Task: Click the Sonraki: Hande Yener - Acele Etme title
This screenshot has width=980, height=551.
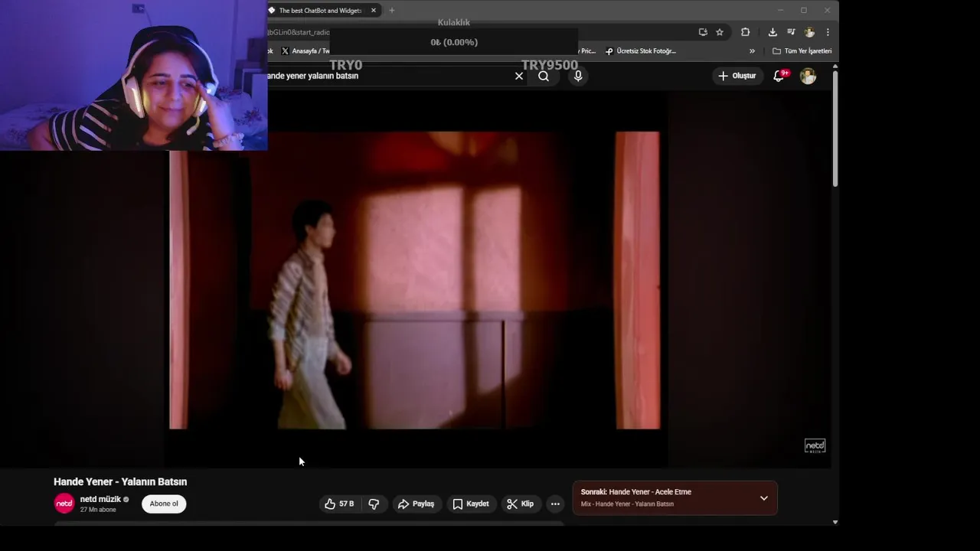Action: coord(636,492)
